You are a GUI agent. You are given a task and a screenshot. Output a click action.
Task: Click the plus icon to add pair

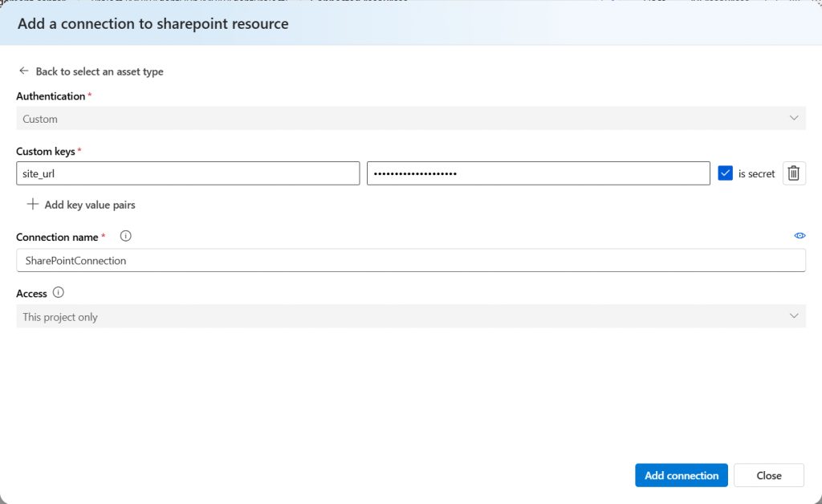[33, 205]
